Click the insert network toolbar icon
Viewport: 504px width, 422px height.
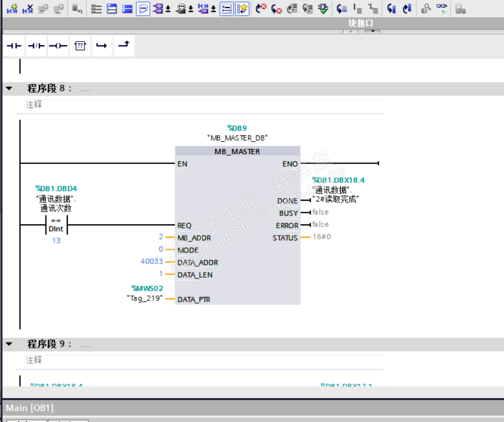tap(12, 8)
